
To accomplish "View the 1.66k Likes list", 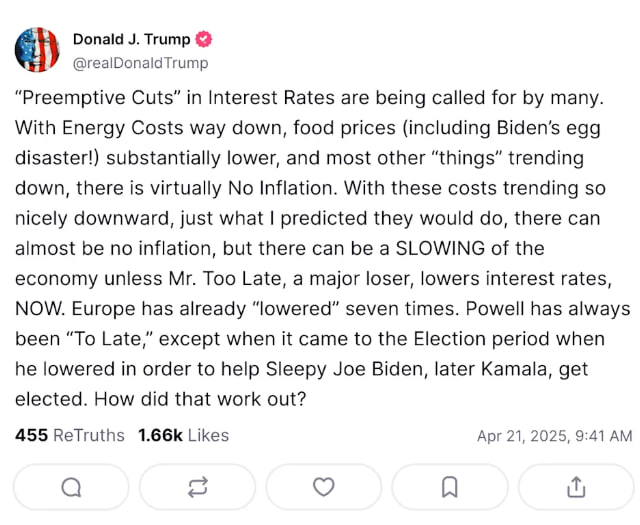I will [183, 436].
